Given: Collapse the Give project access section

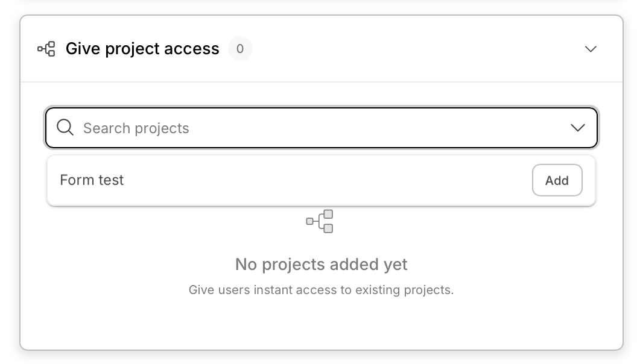Looking at the screenshot, I should [591, 49].
